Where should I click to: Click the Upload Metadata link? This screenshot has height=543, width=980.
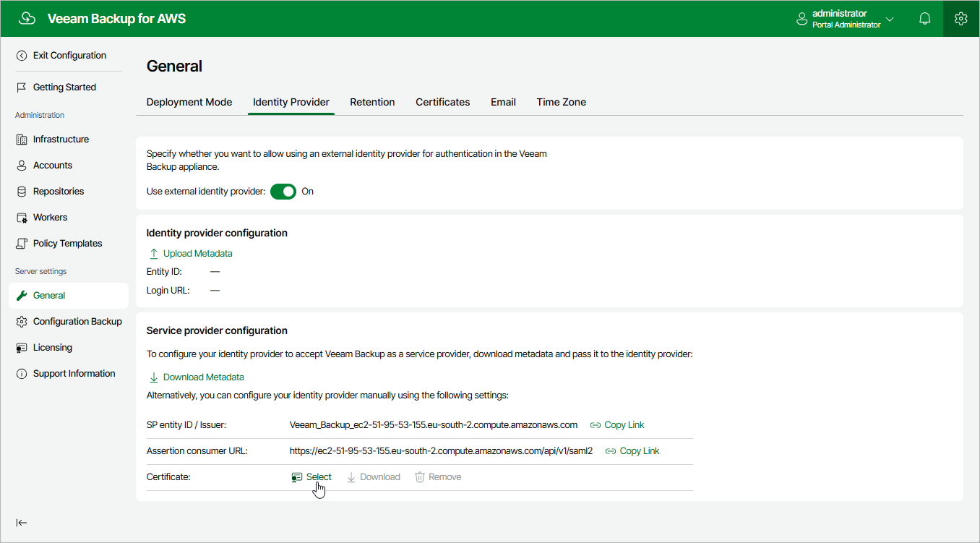198,254
